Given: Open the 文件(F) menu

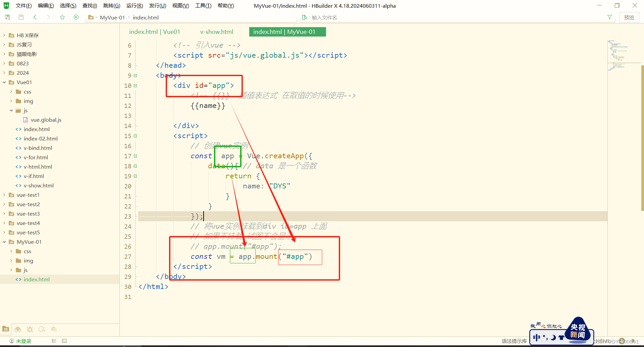Looking at the screenshot, I should [23, 6].
